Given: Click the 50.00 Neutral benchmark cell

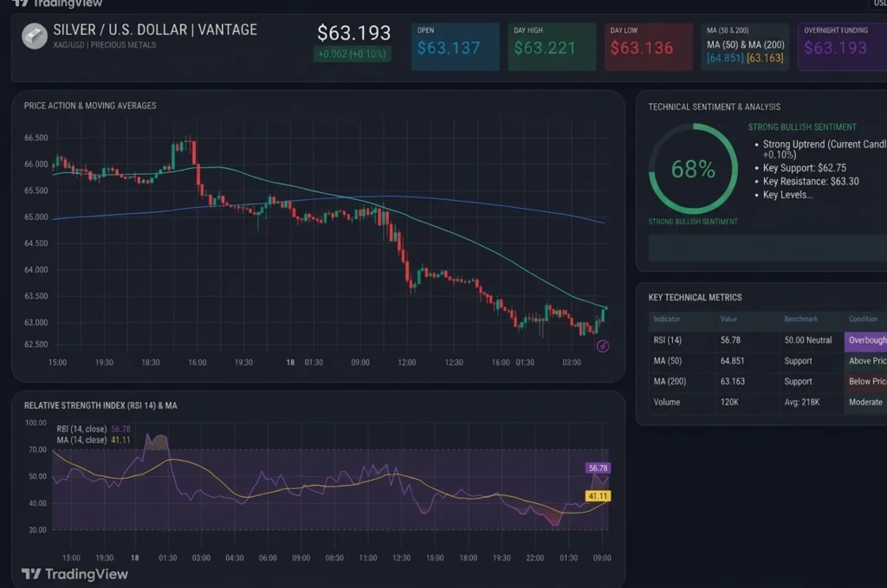Looking at the screenshot, I should pyautogui.click(x=808, y=340).
